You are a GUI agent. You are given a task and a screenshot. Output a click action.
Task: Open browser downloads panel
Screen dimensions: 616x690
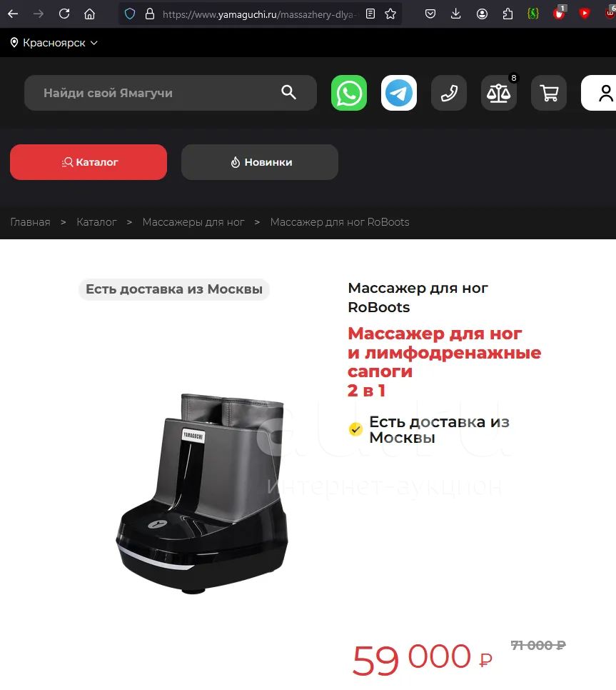(456, 14)
